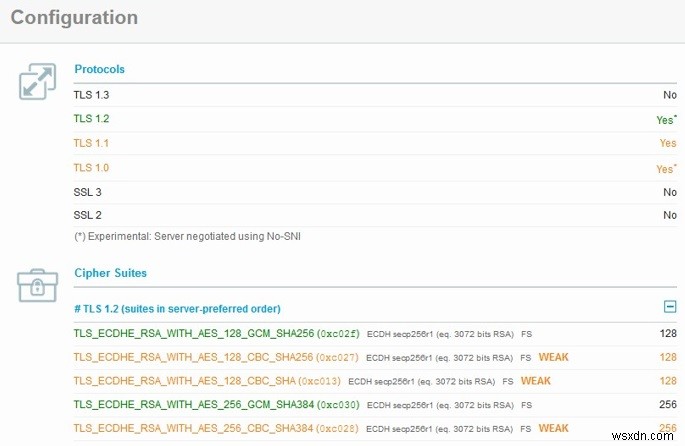This screenshot has width=685, height=446.
Task: Click WEAK label on 0xc013 suite
Action: point(536,381)
